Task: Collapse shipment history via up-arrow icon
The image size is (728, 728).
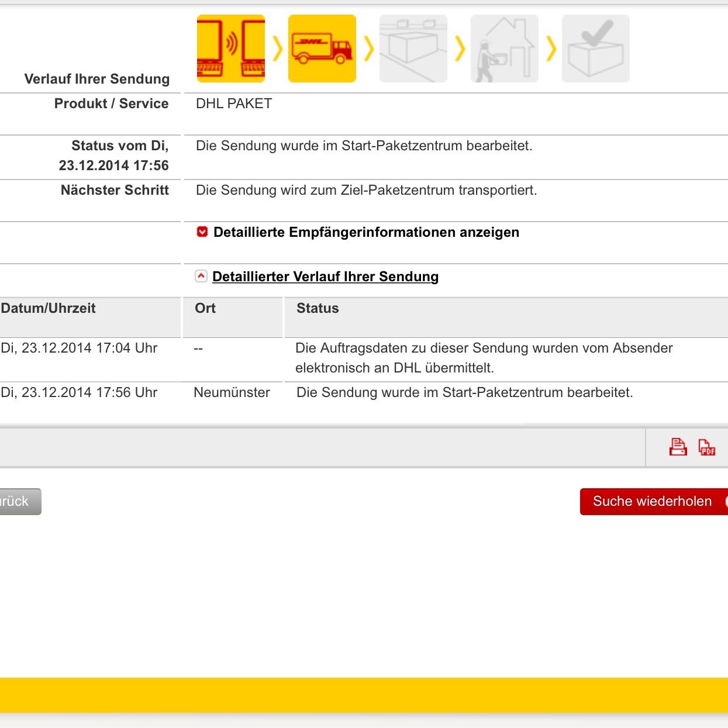Action: 201,276
